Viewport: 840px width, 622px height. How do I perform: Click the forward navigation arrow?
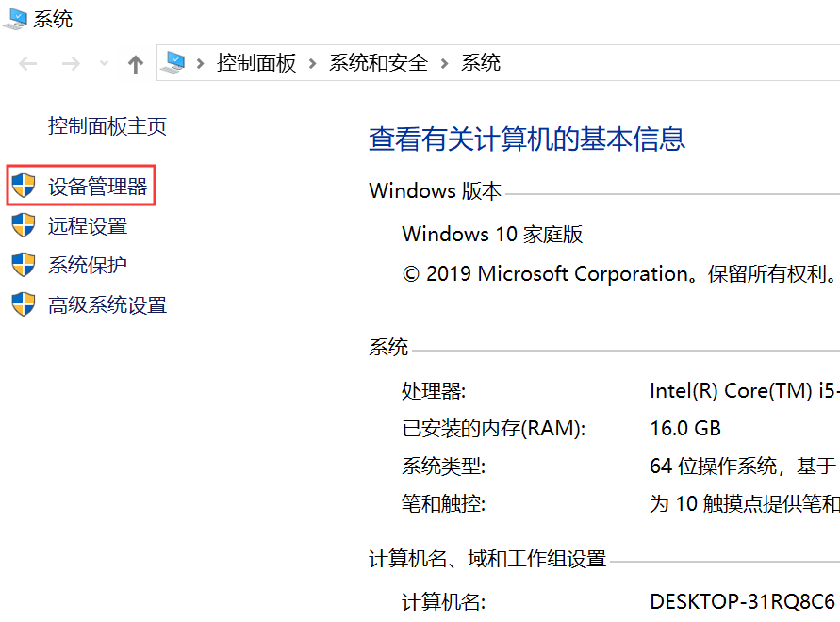click(70, 64)
